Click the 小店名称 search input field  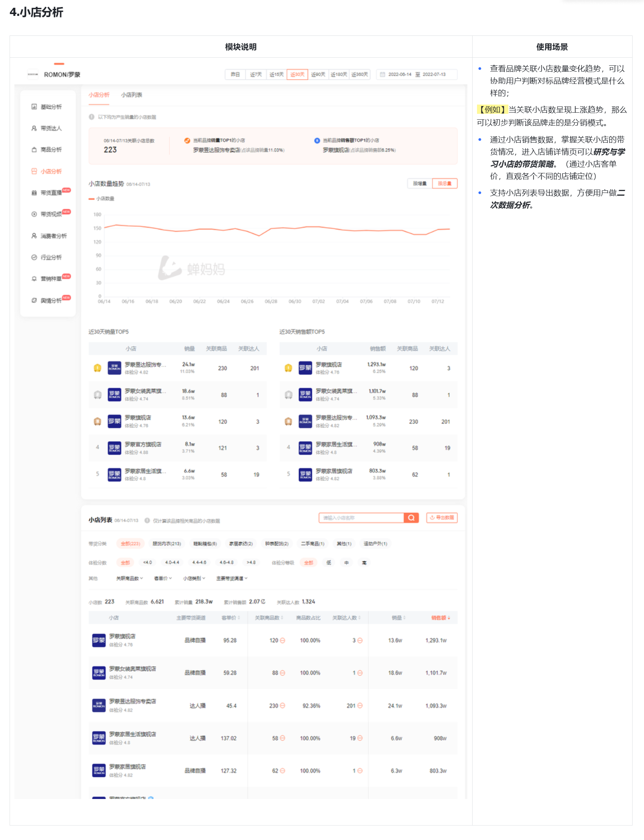click(x=361, y=518)
